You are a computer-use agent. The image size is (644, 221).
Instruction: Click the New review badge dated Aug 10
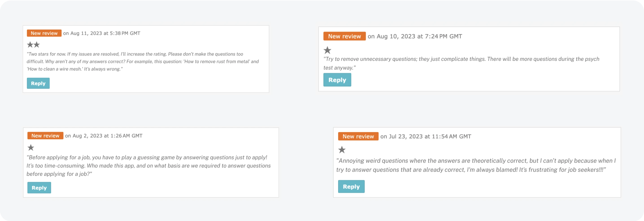tap(344, 36)
